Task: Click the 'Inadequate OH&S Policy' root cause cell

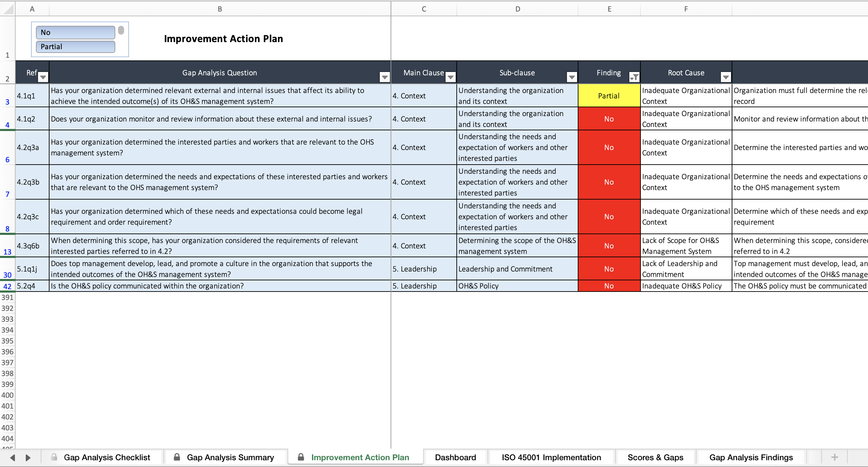Action: pyautogui.click(x=686, y=286)
